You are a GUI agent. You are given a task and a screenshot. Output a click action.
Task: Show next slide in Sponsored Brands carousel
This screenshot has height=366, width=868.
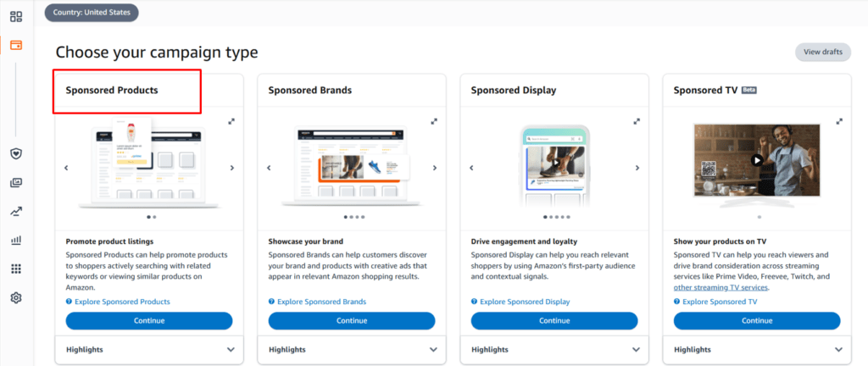point(435,168)
